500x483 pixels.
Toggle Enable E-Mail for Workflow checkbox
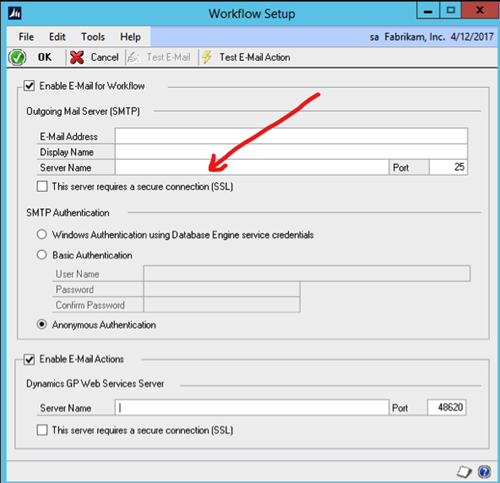click(29, 86)
